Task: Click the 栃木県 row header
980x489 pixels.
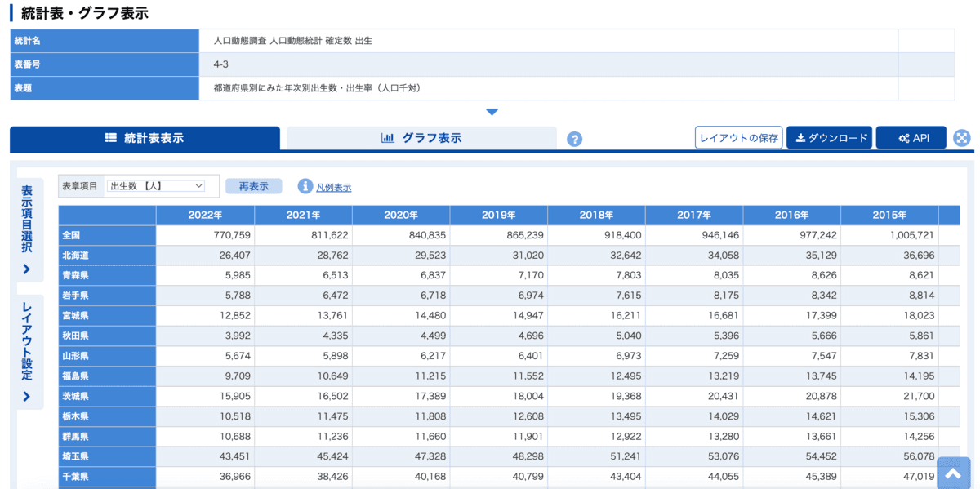Action: tap(107, 416)
